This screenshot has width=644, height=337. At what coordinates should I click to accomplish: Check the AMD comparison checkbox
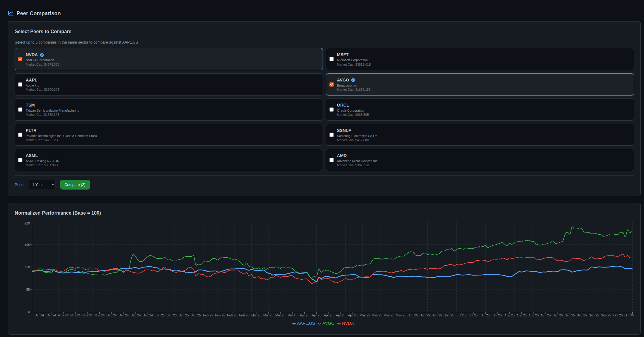tap(332, 160)
